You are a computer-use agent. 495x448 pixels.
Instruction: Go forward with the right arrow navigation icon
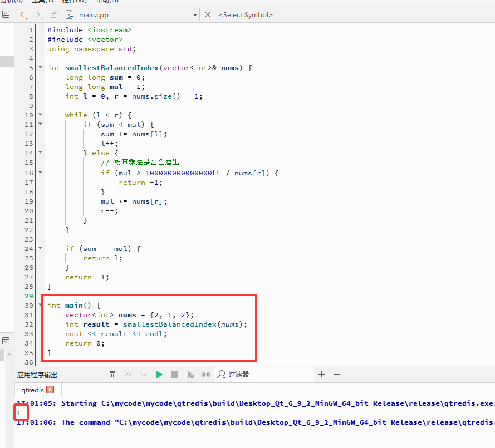38,14
